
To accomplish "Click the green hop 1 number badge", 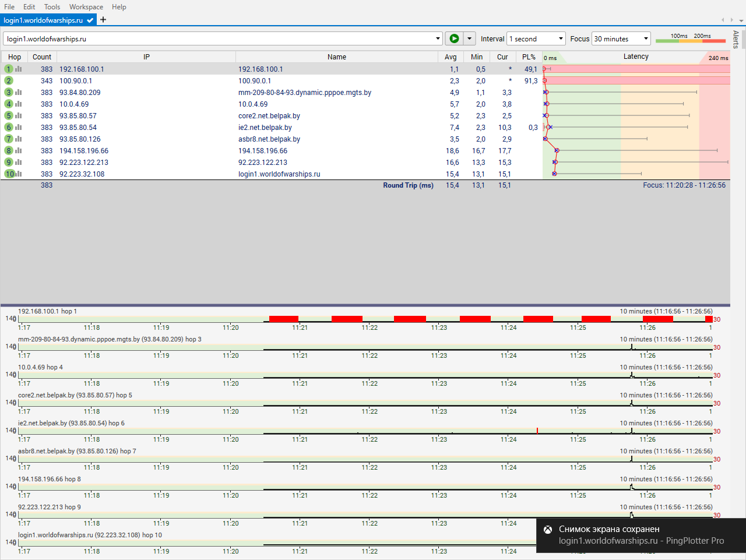I will click(x=9, y=69).
